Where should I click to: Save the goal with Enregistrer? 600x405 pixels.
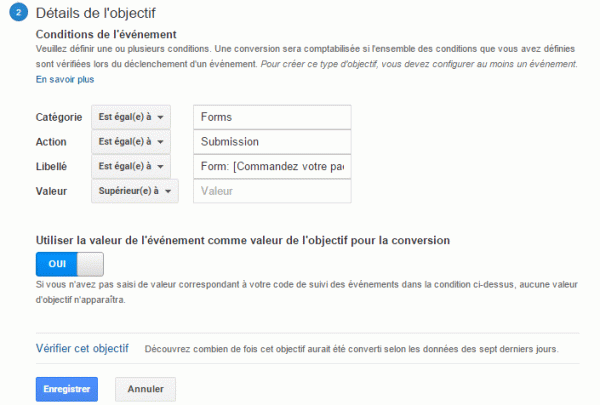click(x=69, y=388)
